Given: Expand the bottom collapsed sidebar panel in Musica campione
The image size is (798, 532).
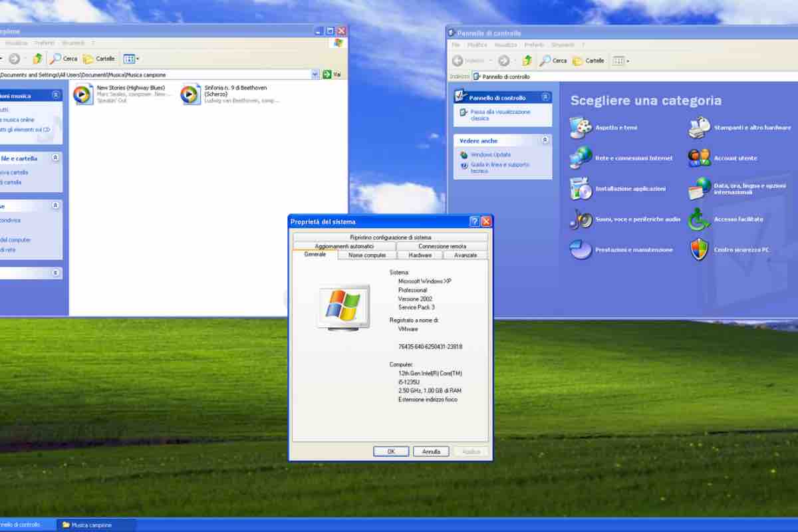Looking at the screenshot, I should pos(56,273).
